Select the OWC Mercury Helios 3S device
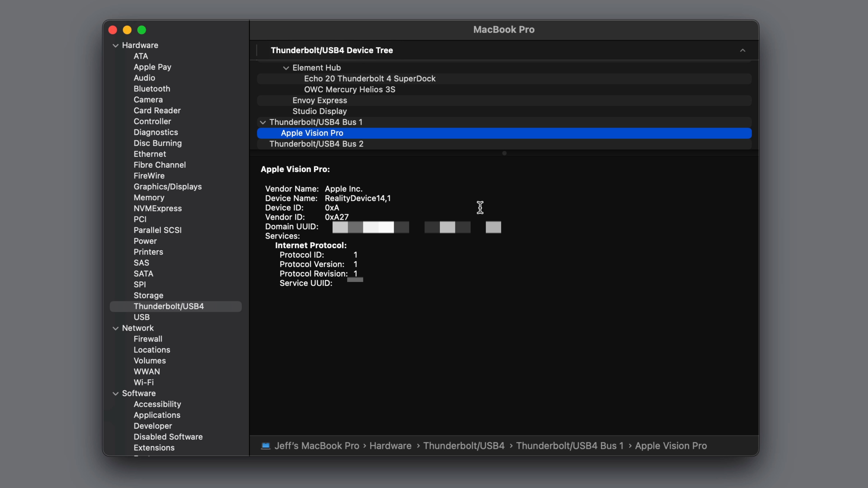This screenshot has height=488, width=868. pos(349,90)
